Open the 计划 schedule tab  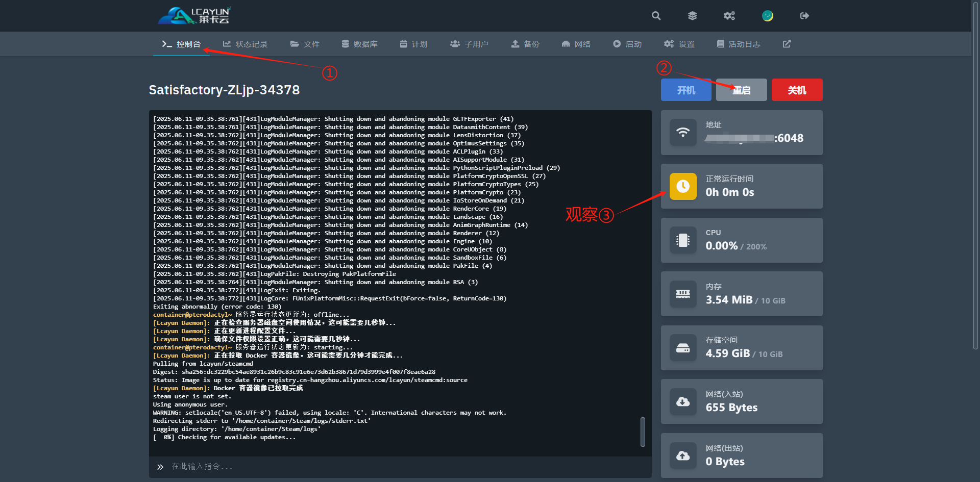(x=413, y=44)
